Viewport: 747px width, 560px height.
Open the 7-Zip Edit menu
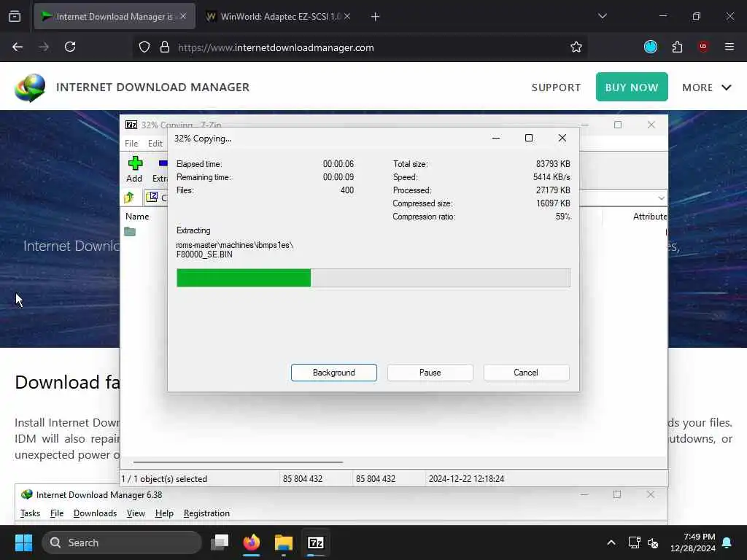(155, 144)
